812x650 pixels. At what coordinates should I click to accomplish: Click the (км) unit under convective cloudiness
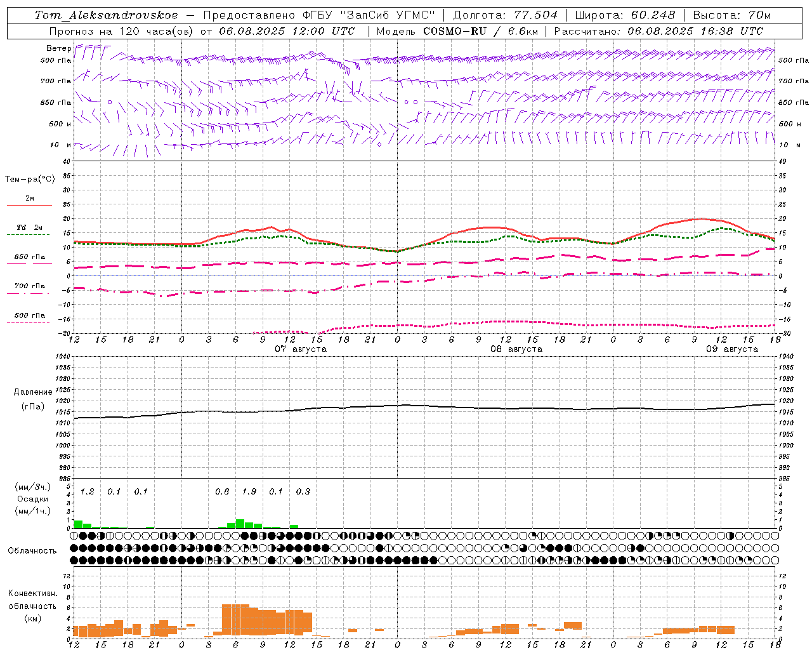32,618
